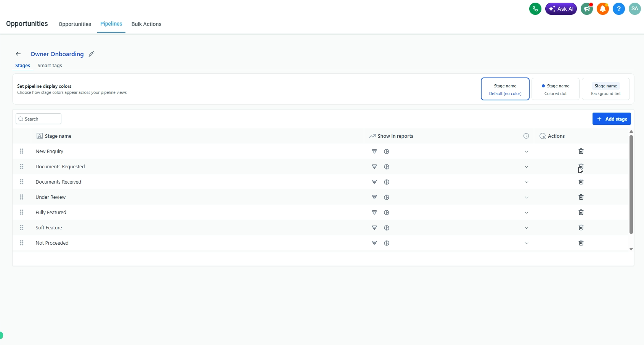Image resolution: width=644 pixels, height=345 pixels.
Task: Switch to the Smart tags tab
Action: (50, 66)
